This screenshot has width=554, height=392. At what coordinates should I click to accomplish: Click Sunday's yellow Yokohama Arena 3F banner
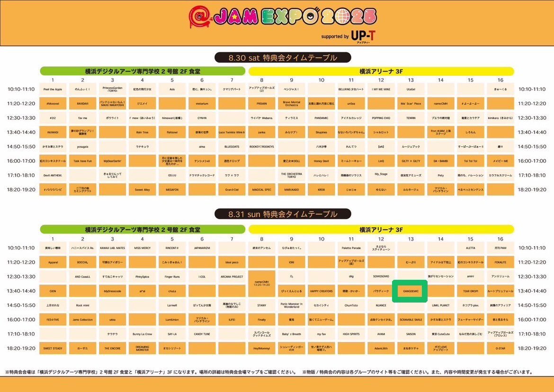381,230
